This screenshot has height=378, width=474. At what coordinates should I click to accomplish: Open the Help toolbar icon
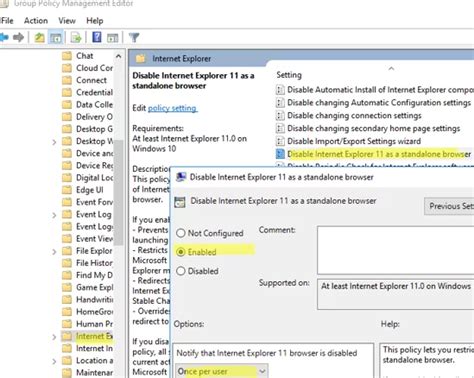click(97, 37)
